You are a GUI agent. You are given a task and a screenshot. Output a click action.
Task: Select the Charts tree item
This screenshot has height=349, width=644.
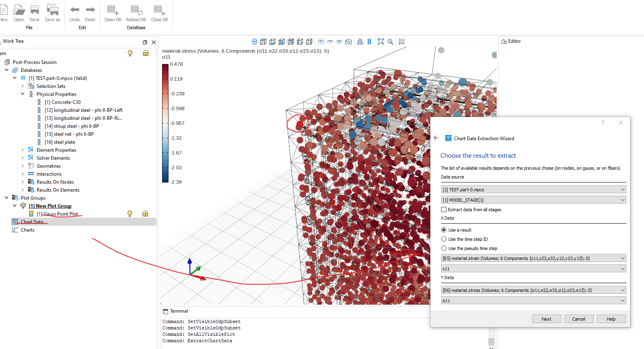(28, 230)
